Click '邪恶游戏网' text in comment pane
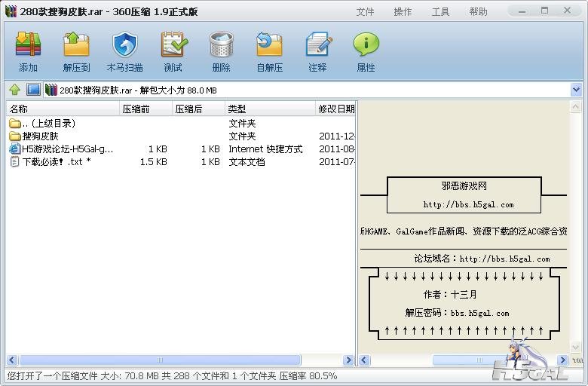Screen dimensions: 588x386 [x=464, y=185]
